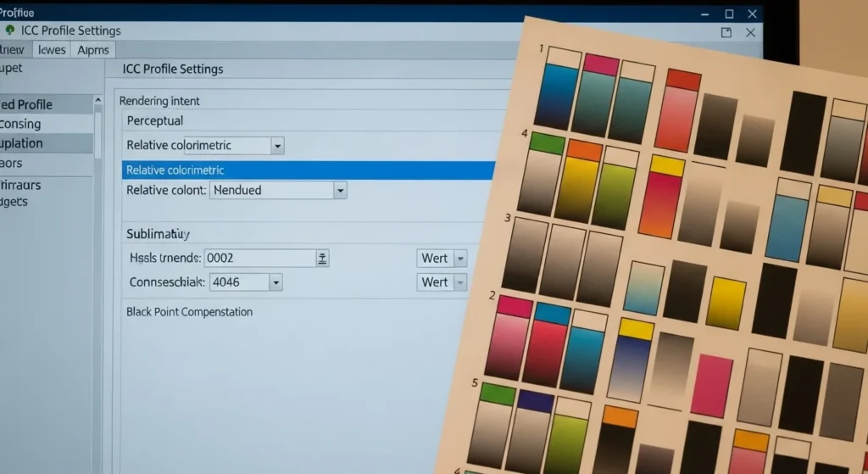Maximize the Profile window
The width and height of the screenshot is (868, 474).
pos(729,14)
